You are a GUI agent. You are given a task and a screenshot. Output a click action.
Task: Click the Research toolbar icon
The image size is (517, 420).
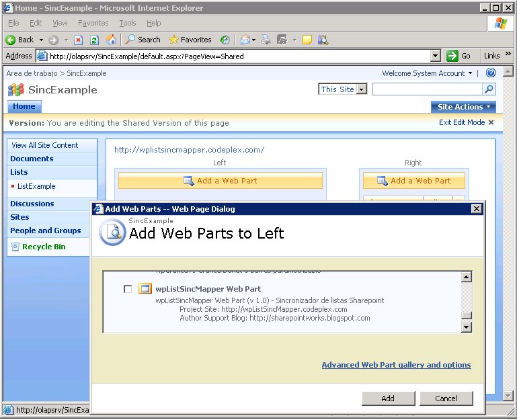323,40
